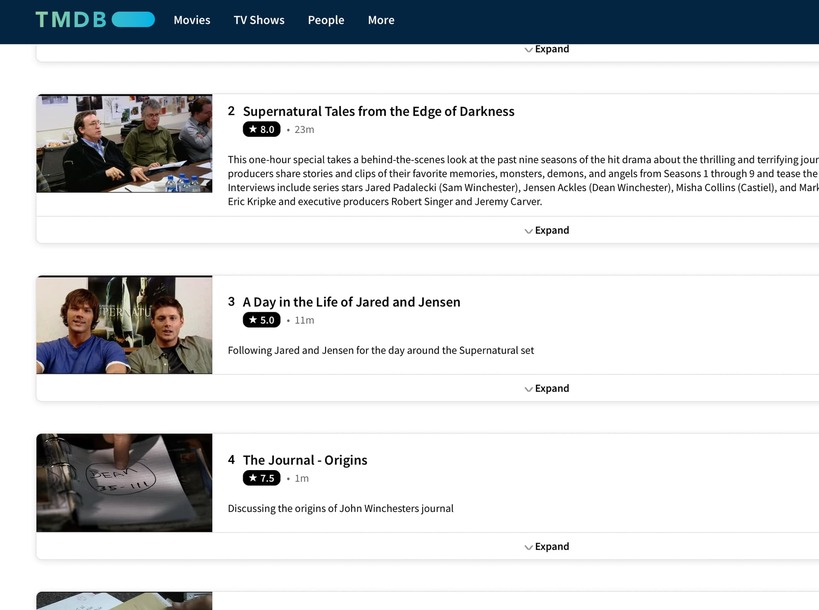
Task: Open Supernatural Tales from the Edge of Darkness title
Action: click(379, 111)
